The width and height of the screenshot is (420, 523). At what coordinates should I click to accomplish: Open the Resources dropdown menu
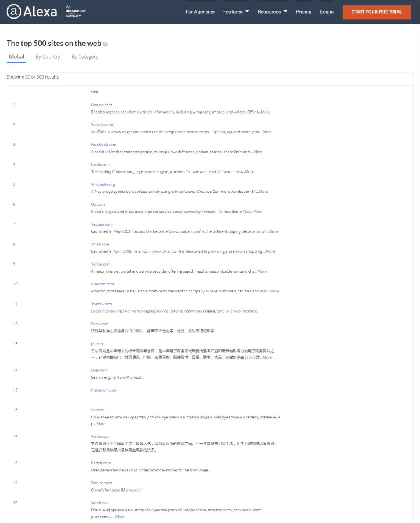coord(272,12)
